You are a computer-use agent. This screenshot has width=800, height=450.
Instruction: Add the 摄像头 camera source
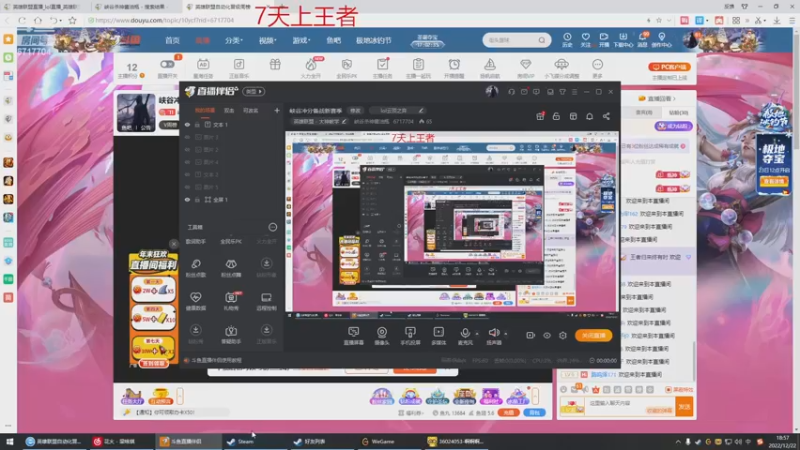[382, 332]
